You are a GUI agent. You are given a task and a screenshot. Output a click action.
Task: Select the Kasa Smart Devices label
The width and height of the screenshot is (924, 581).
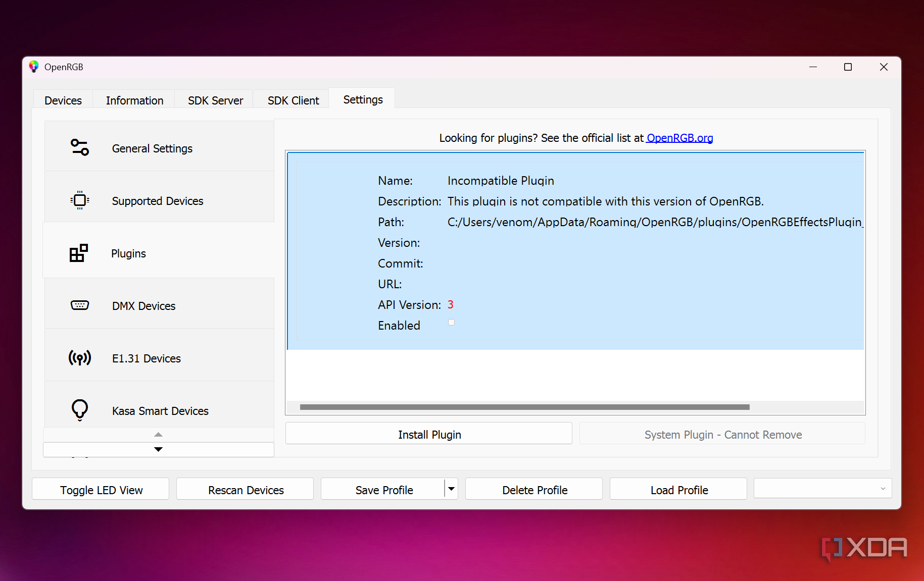click(160, 411)
